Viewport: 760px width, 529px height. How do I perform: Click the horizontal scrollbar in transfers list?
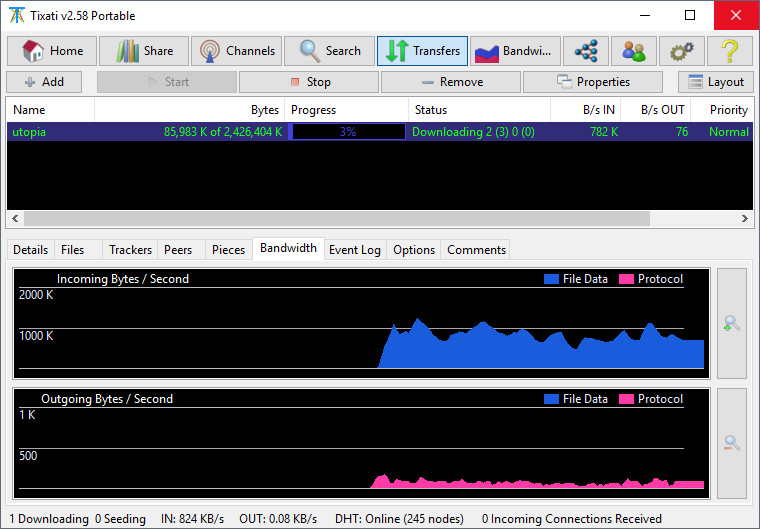(x=337, y=218)
